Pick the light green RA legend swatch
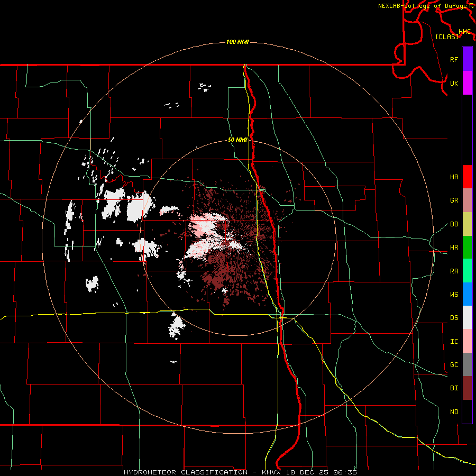Screen dimensions: 476x476 pyautogui.click(x=467, y=271)
